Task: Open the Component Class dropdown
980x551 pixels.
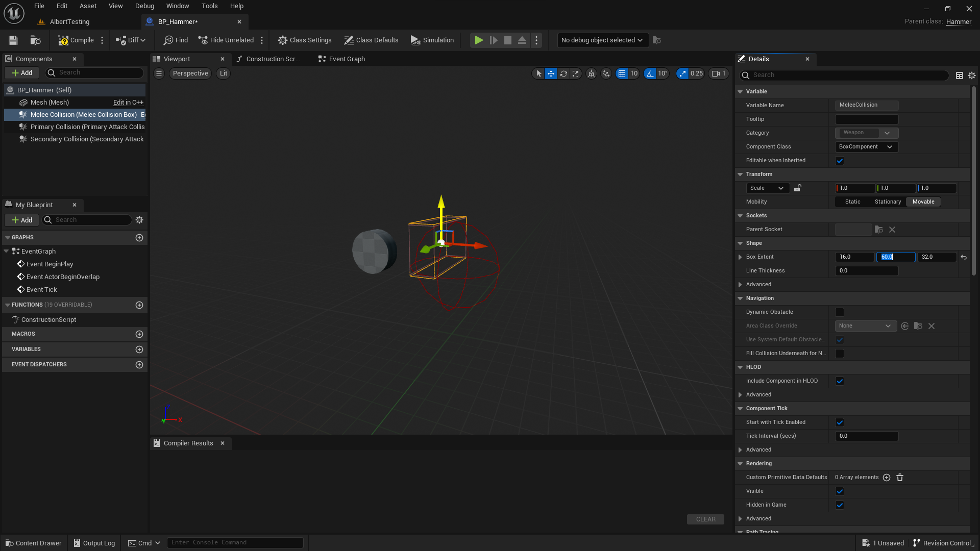Action: click(x=866, y=147)
